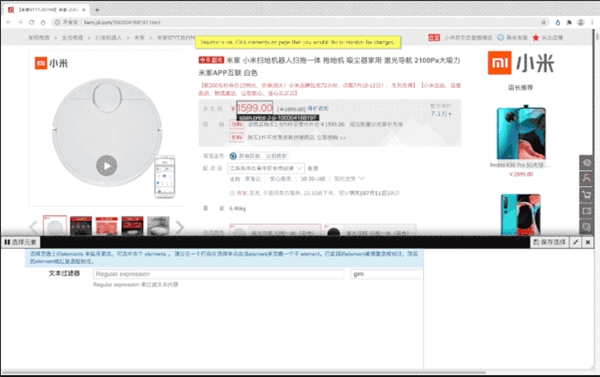
Task: Expand the scheduled delivery chevron
Action: coord(362,178)
